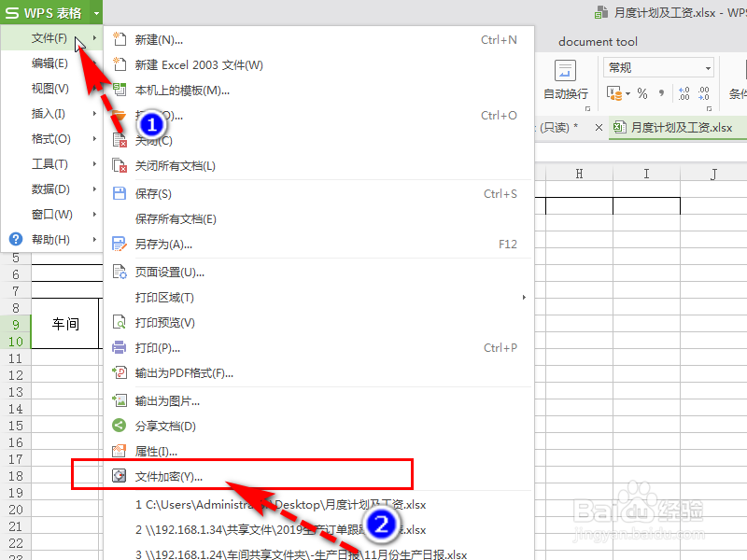Select the 自动换行 wrap text icon
747x560 pixels.
(x=565, y=70)
